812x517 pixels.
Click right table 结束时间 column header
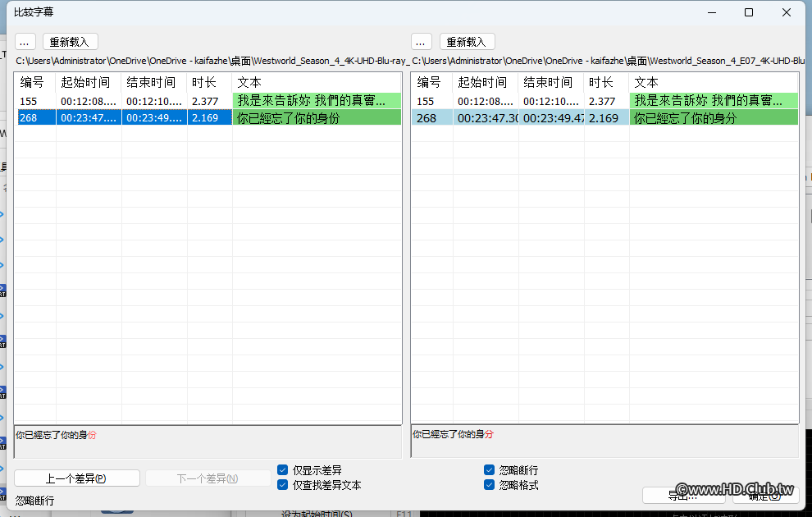pyautogui.click(x=551, y=82)
